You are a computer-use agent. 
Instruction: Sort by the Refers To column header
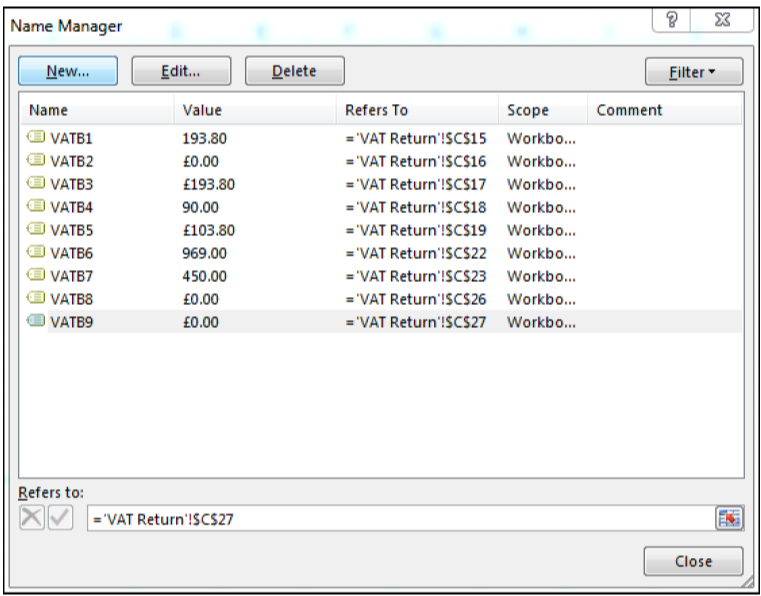pos(417,110)
